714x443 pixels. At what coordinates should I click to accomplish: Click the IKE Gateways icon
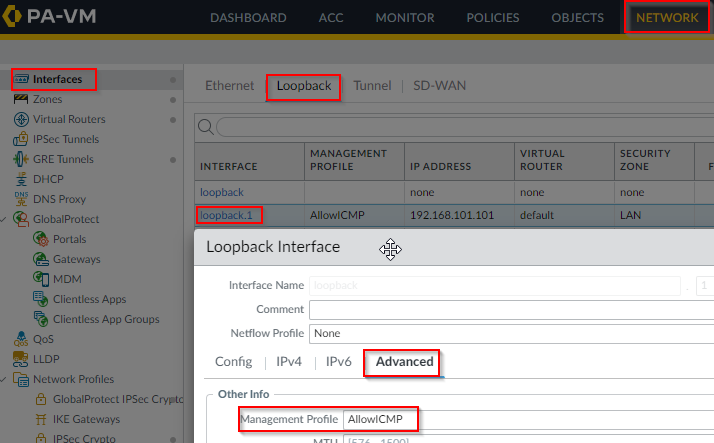(x=41, y=419)
